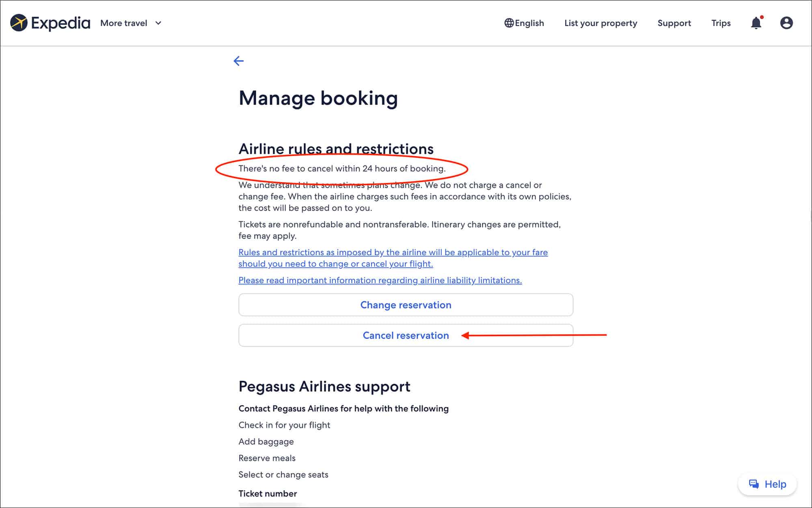Click 'Check in for your flight' text
Viewport: 812px width, 508px height.
click(x=284, y=425)
